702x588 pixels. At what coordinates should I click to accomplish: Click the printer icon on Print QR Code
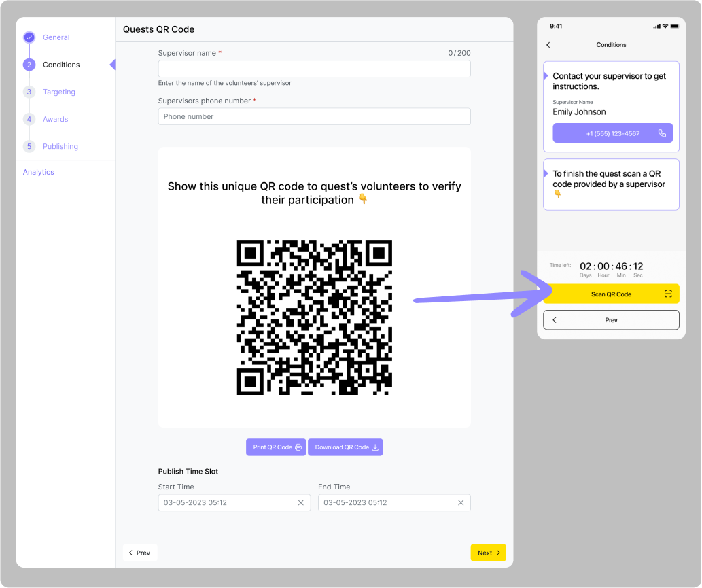(x=298, y=447)
